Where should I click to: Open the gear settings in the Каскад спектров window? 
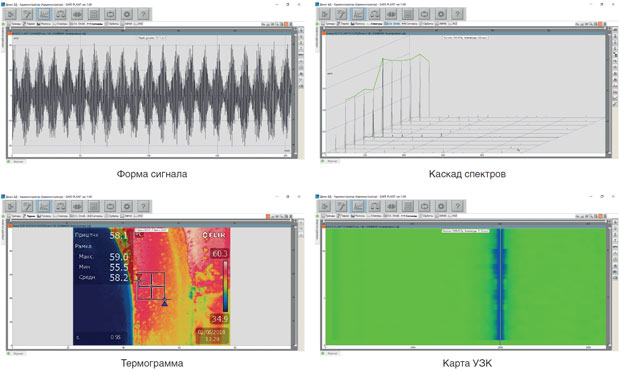pos(441,14)
